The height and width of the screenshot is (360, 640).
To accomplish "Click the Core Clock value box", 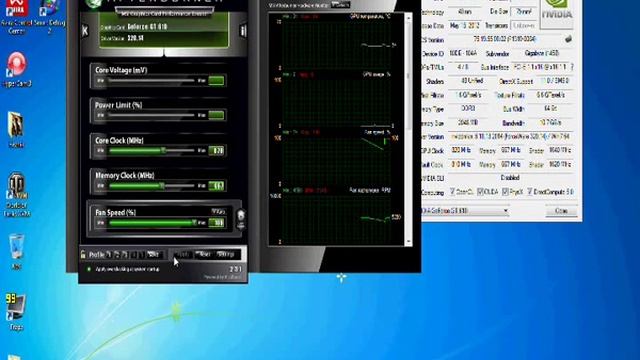I will [216, 151].
